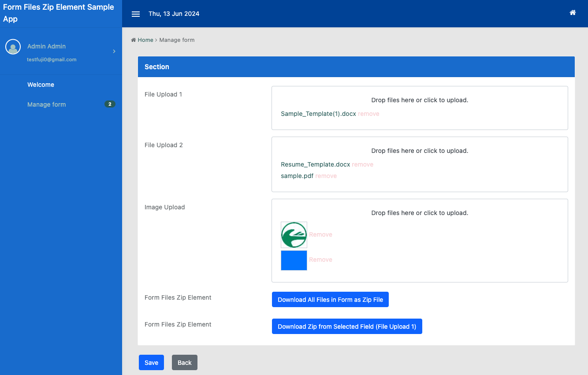Save the form

151,363
